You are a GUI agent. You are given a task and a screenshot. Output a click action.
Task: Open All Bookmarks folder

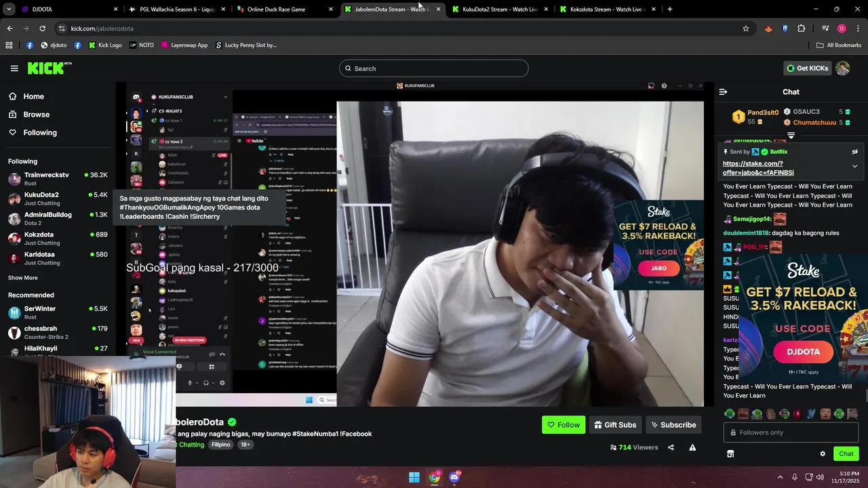pos(839,45)
